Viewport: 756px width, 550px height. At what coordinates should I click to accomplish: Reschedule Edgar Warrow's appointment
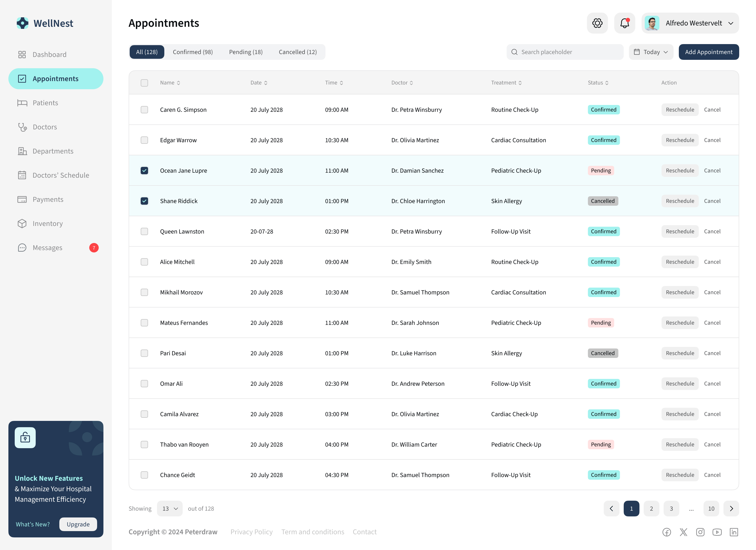[x=680, y=140]
